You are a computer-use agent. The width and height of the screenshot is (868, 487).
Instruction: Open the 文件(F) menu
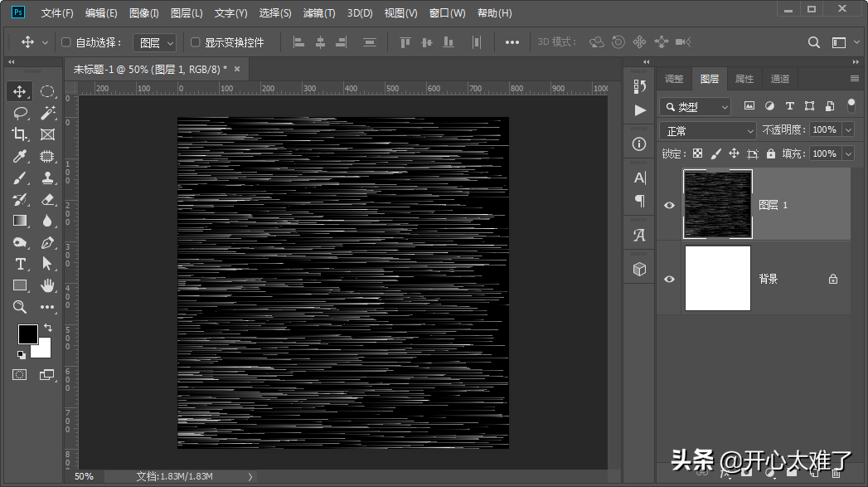click(57, 12)
